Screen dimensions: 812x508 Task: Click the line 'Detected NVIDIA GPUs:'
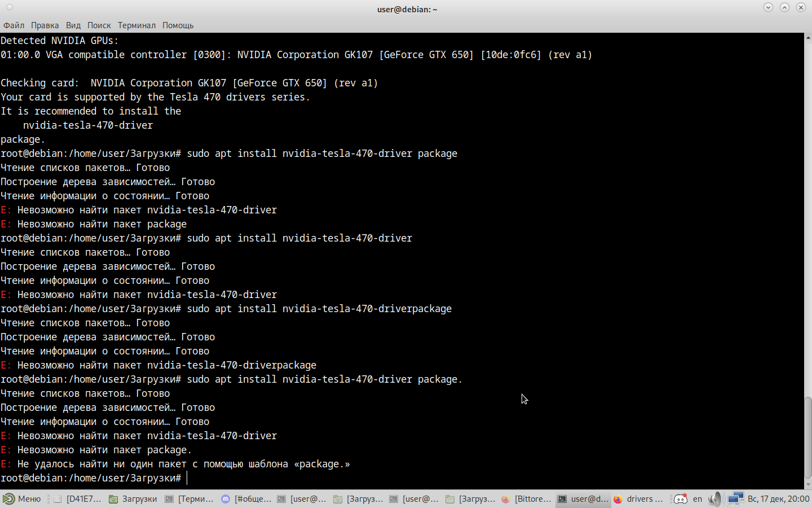click(x=60, y=41)
